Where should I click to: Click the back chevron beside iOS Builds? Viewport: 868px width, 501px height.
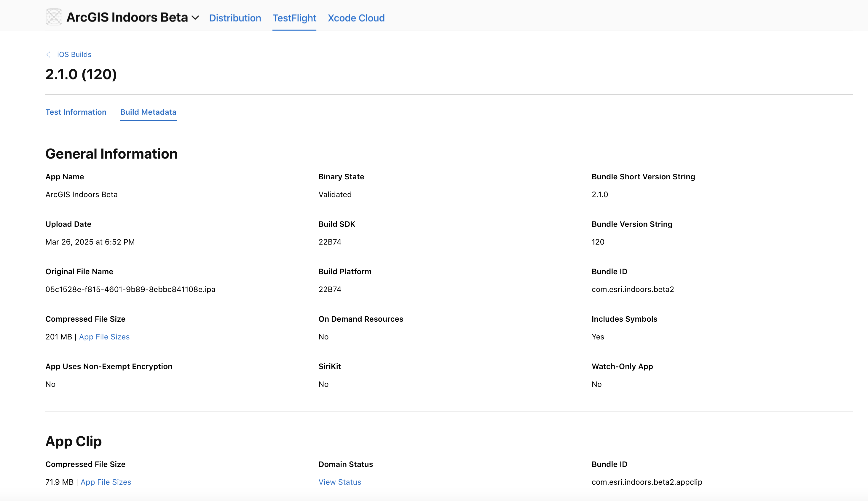point(48,54)
